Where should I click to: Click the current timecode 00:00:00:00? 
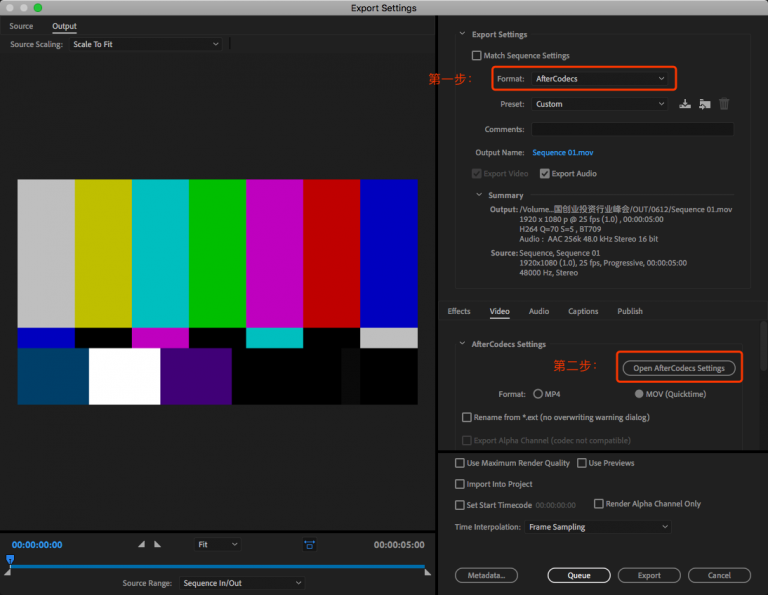[37, 545]
